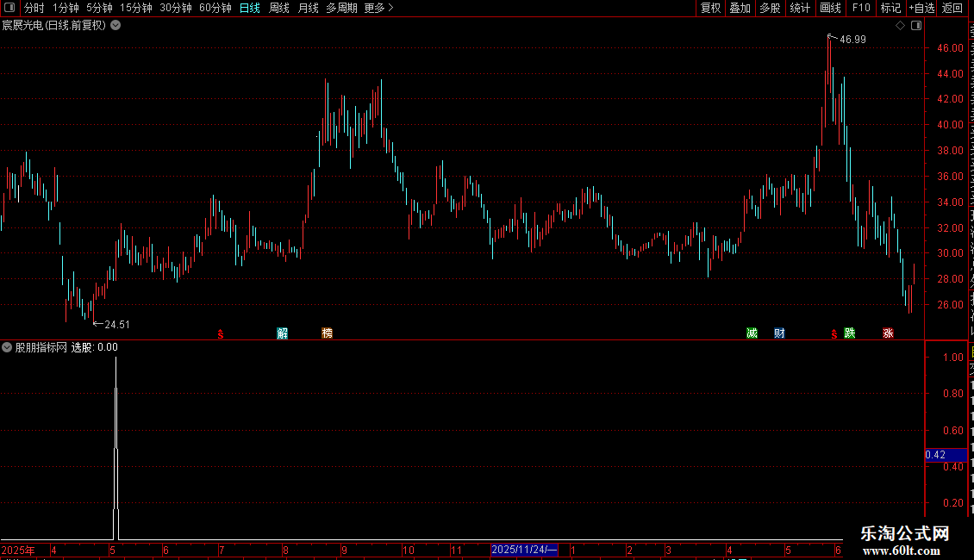Activate the 画线 drawing tools
This screenshot has width=974, height=560.
click(x=831, y=8)
